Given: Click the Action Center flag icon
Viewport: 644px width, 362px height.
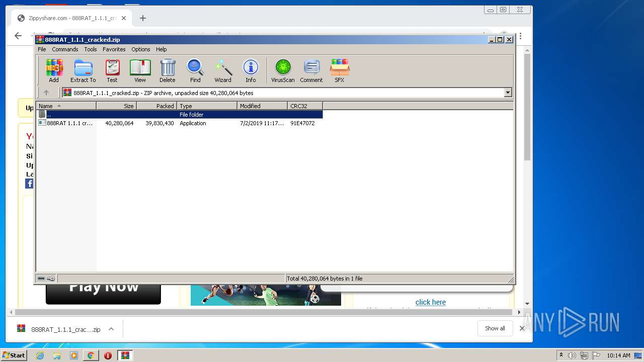Looking at the screenshot, I should point(596,355).
